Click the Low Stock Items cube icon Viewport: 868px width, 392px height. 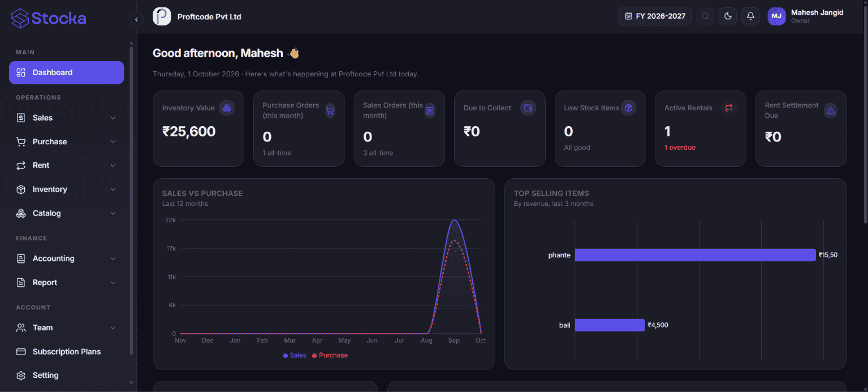click(x=629, y=108)
